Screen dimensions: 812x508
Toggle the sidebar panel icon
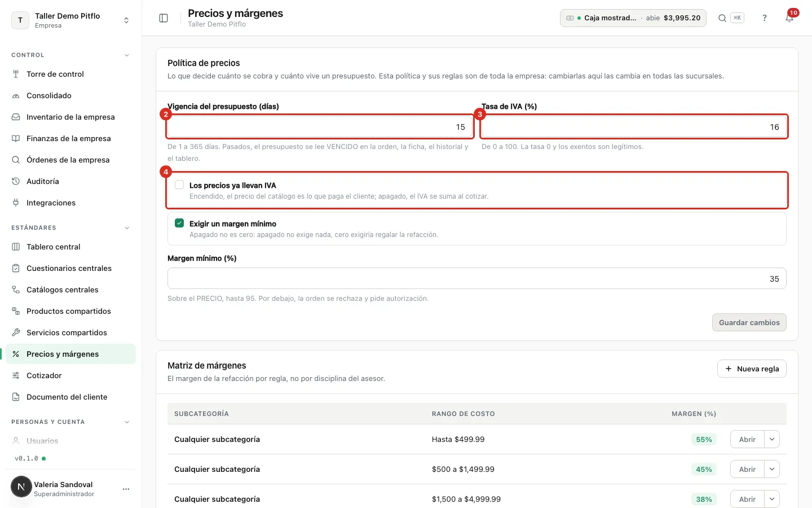point(164,18)
